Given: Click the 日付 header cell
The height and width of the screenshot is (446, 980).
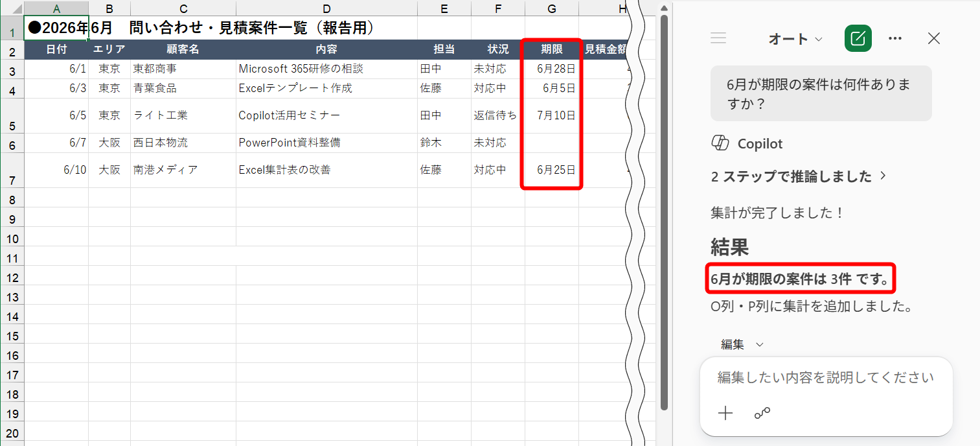Looking at the screenshot, I should pyautogui.click(x=56, y=49).
